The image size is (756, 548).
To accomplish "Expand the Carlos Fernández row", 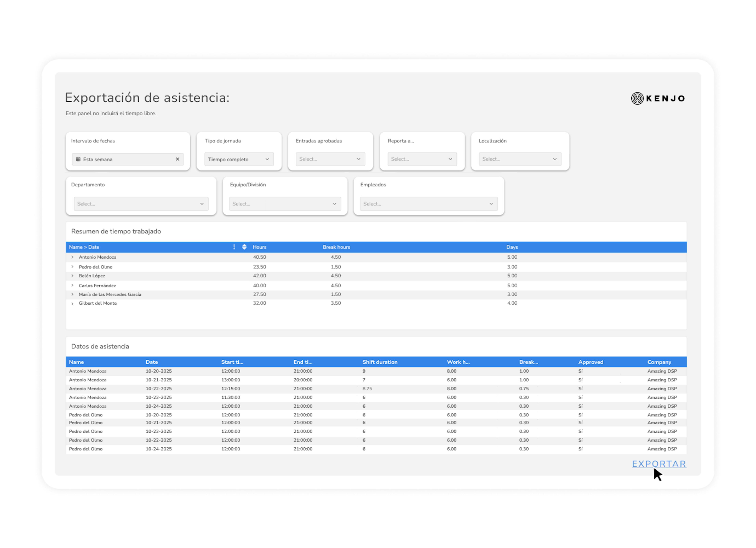I will click(x=72, y=285).
